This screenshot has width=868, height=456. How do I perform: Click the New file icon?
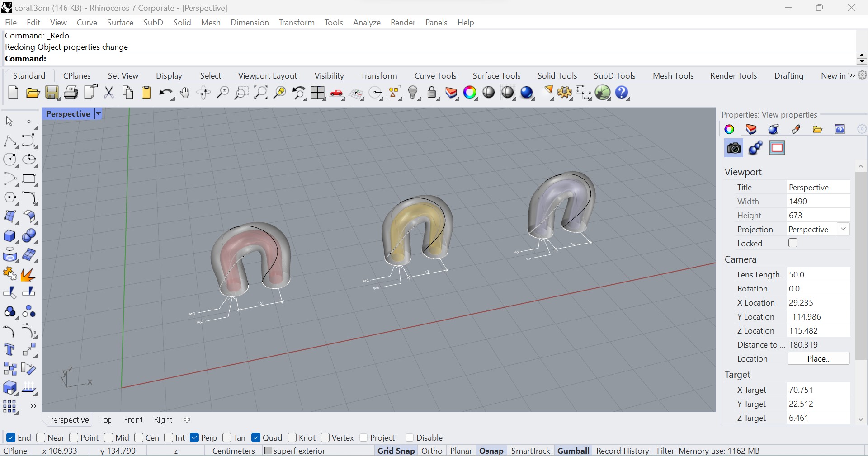(x=13, y=93)
